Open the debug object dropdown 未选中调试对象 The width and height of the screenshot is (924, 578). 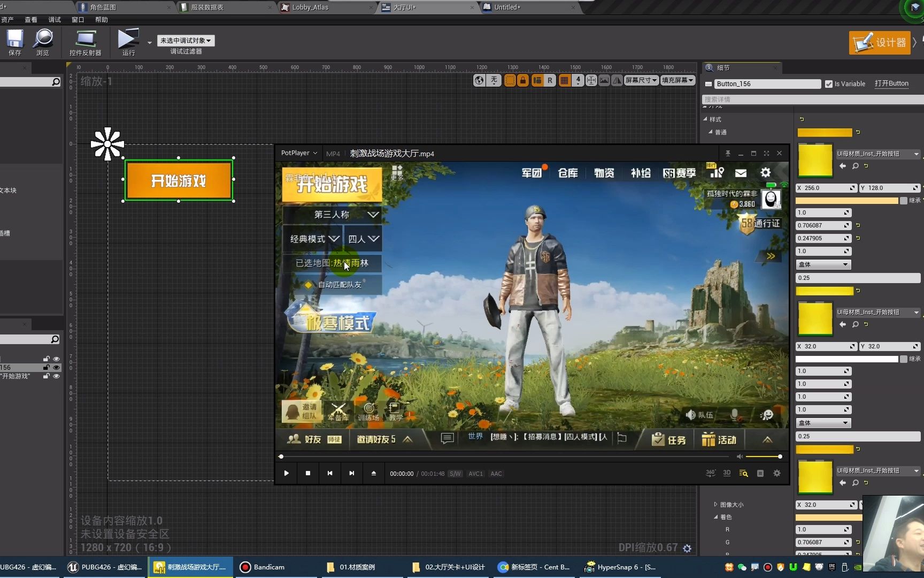(186, 41)
